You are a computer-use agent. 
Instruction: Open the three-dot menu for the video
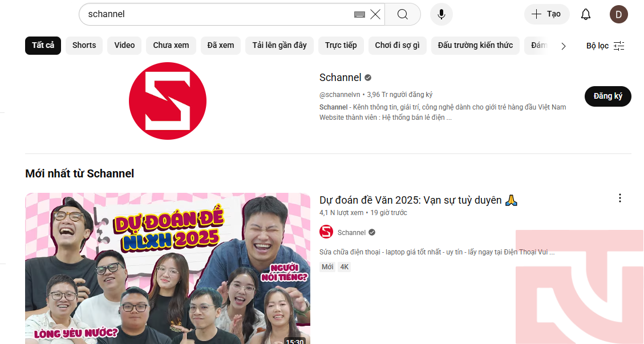coord(620,198)
